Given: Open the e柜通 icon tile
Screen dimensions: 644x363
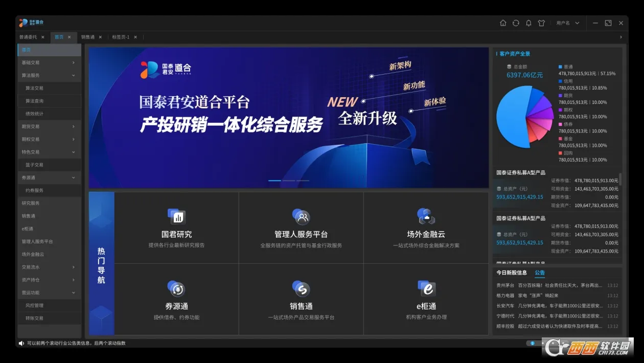Looking at the screenshot, I should pos(426,289).
